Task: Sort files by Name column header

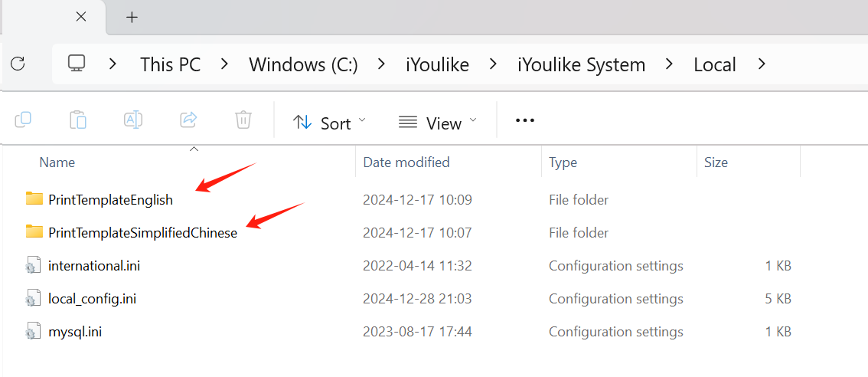Action: 57,162
